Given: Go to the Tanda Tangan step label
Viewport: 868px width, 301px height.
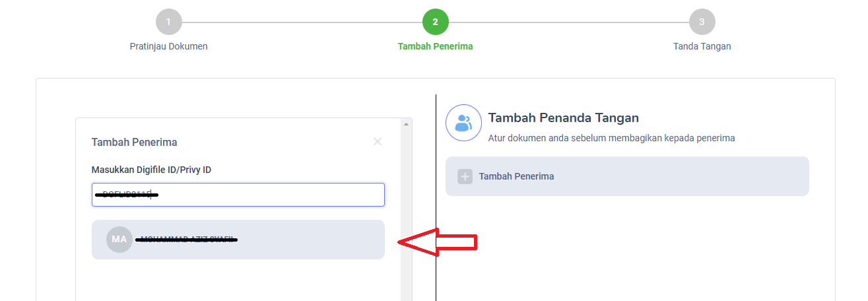Looking at the screenshot, I should [702, 46].
